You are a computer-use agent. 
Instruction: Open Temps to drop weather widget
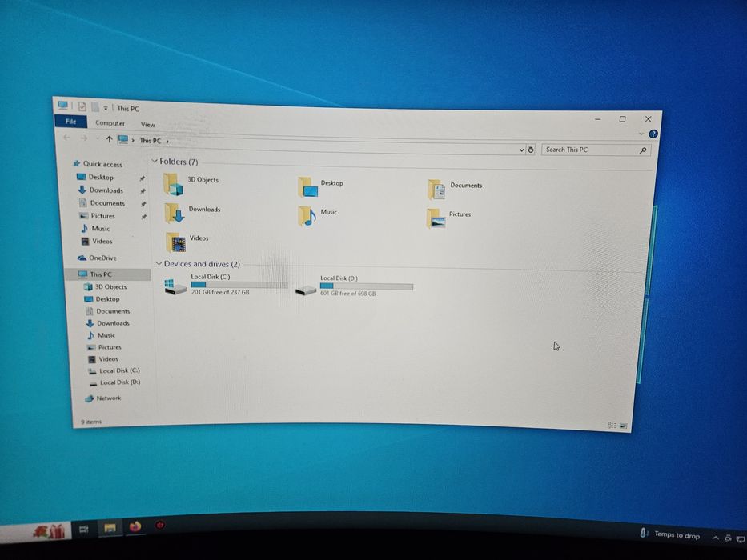coord(671,534)
